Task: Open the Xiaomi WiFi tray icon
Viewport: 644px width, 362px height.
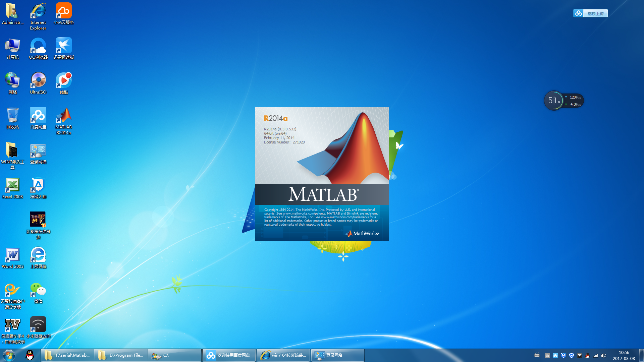Action: 580,356
